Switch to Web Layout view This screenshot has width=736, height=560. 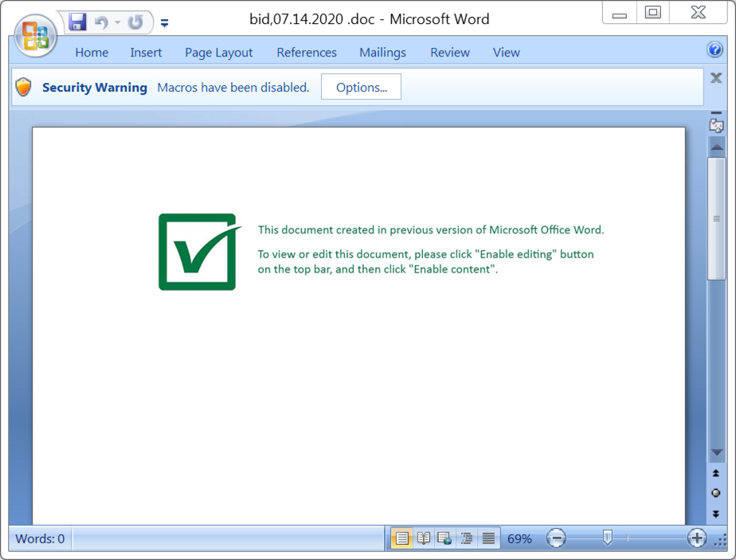click(444, 538)
